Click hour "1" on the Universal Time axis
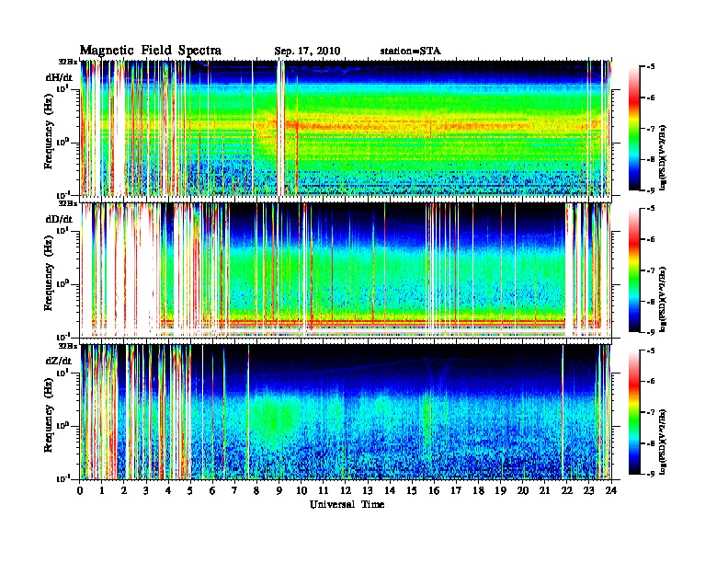728x563 pixels. point(102,490)
